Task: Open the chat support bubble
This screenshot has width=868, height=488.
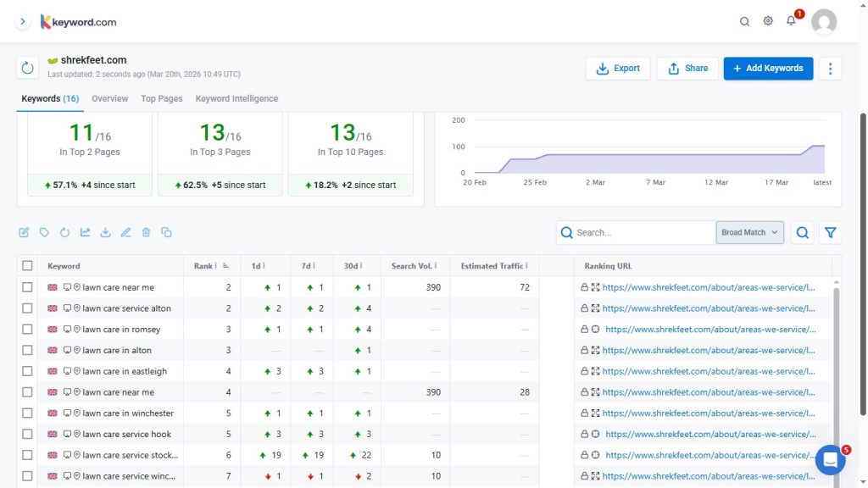Action: point(831,460)
